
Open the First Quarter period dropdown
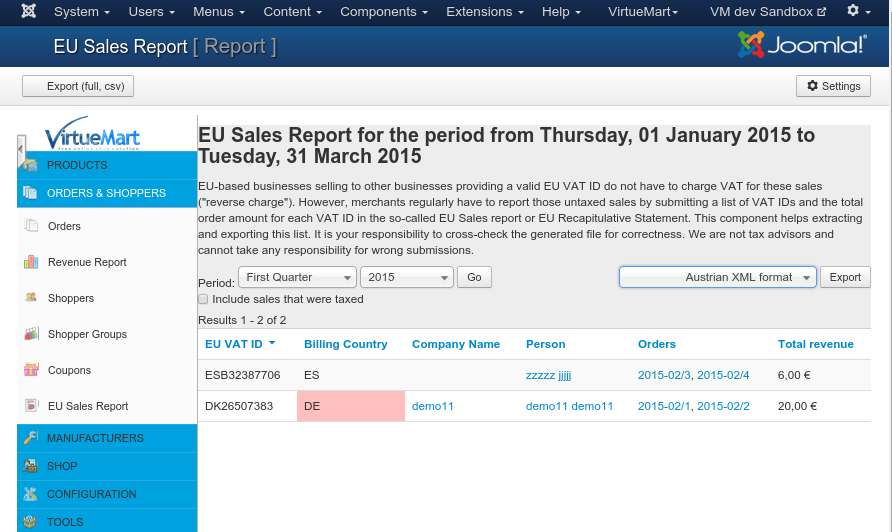click(297, 277)
